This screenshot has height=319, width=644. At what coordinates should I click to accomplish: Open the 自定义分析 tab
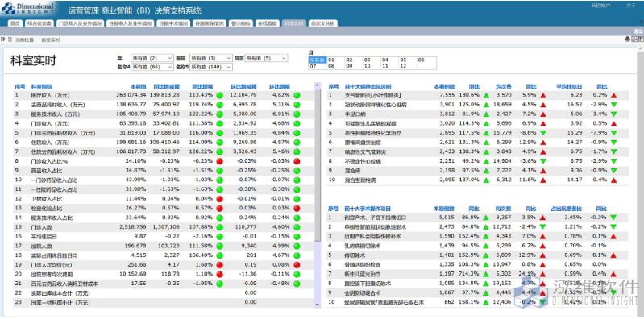322,23
